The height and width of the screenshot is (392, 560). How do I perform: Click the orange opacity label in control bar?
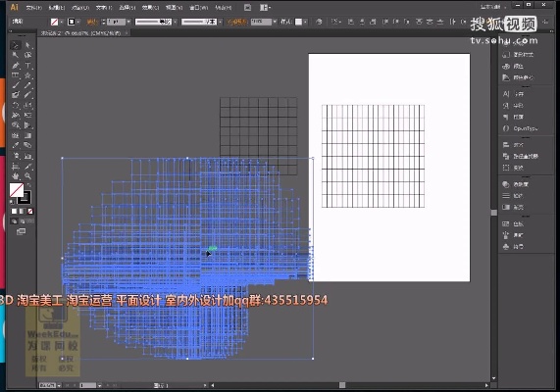(237, 22)
